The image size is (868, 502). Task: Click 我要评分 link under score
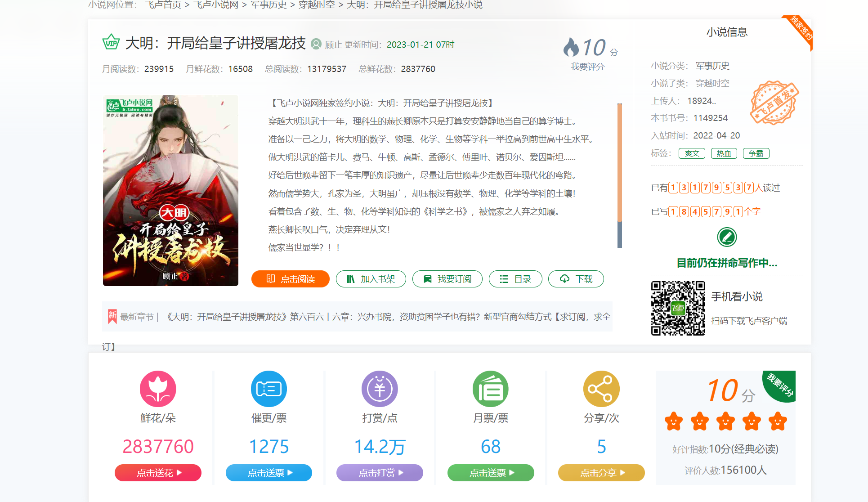[587, 67]
